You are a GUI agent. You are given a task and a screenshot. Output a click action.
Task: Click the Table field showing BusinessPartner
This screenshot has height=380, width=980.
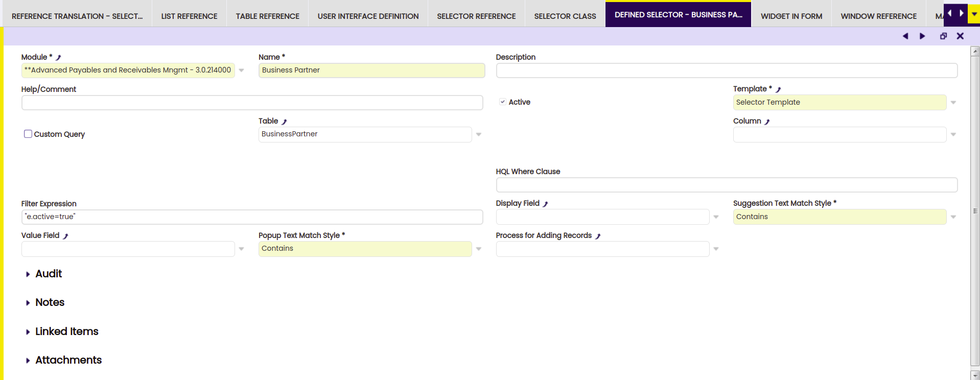[365, 134]
